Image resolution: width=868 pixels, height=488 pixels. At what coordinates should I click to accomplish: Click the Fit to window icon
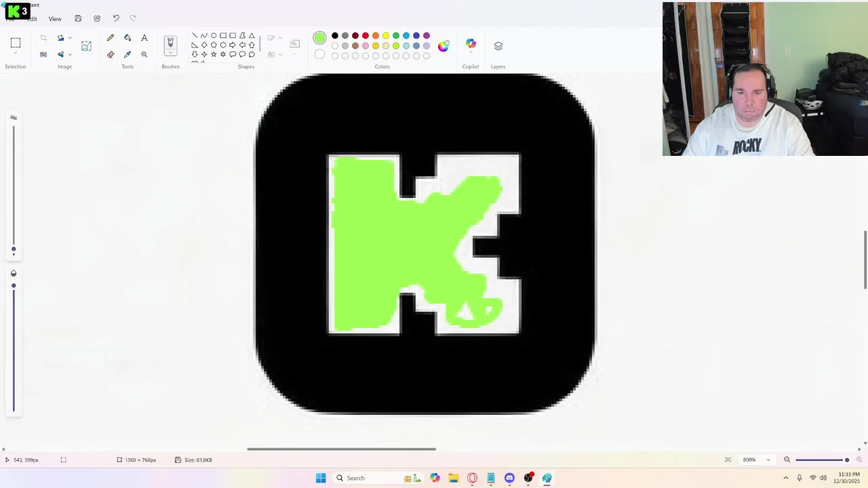pyautogui.click(x=728, y=460)
